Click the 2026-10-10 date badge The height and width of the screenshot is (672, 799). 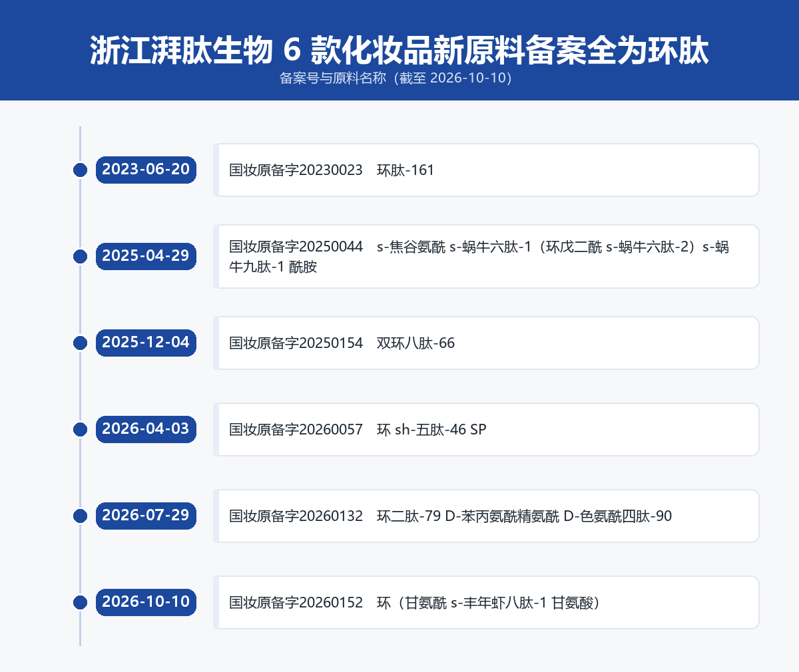click(146, 602)
